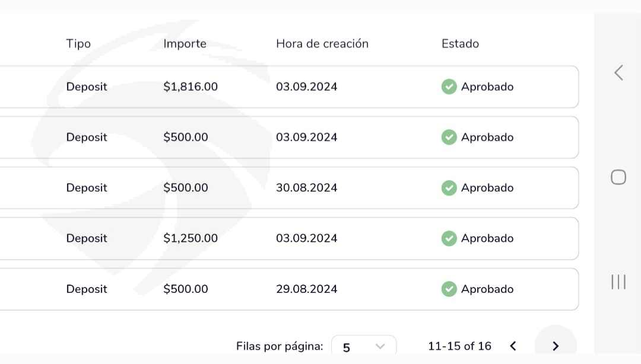Click the 29.08.2024 creation date
This screenshot has width=641, height=364.
306,289
